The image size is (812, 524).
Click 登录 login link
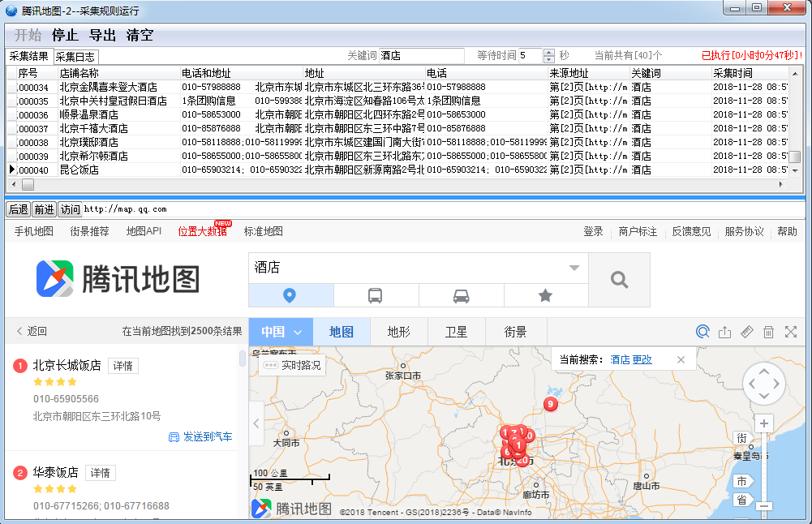pyautogui.click(x=593, y=231)
